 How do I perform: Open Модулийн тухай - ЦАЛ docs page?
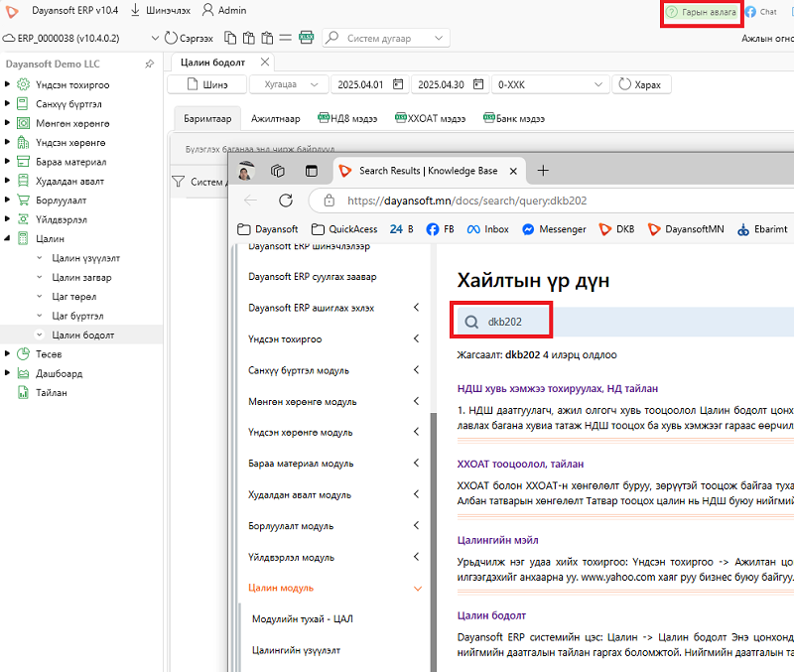point(303,618)
